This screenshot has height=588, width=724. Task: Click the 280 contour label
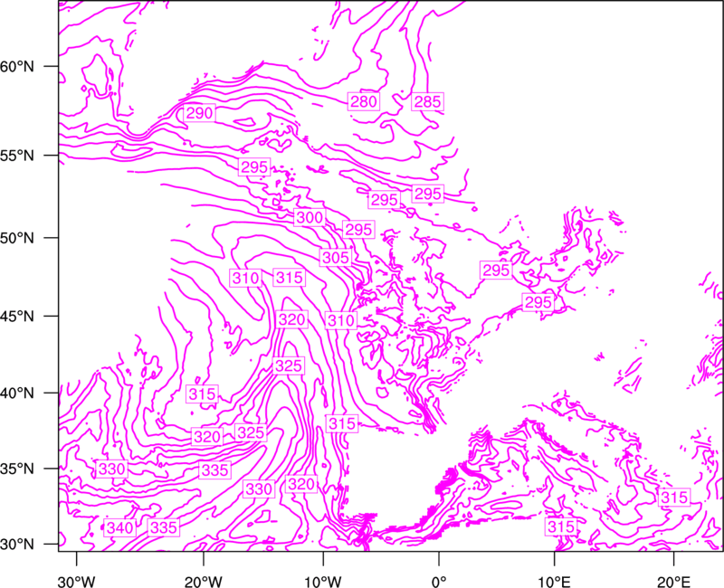364,101
